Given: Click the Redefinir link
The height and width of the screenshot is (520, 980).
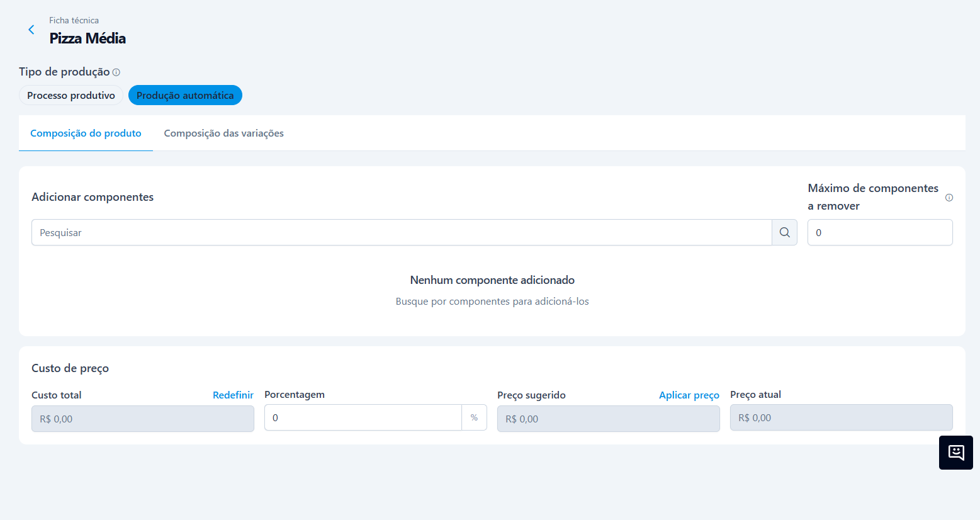Looking at the screenshot, I should click(x=233, y=395).
